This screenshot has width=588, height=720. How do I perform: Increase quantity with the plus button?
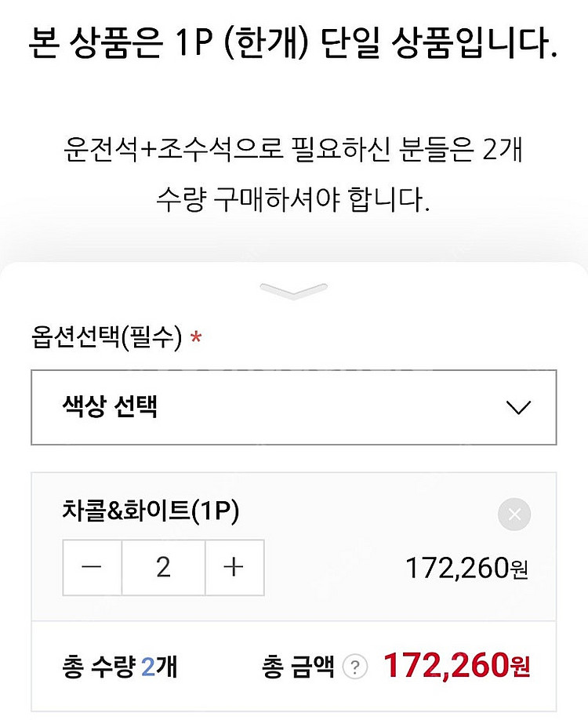point(234,567)
